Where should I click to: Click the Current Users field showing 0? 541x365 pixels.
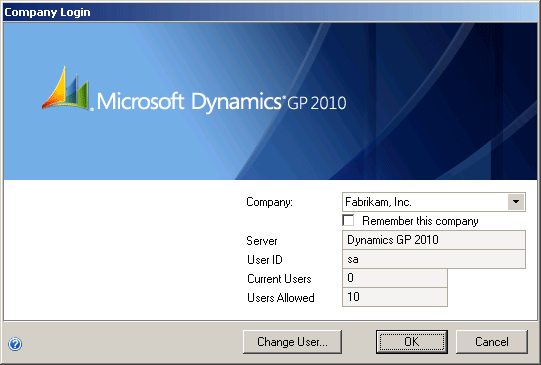point(395,278)
